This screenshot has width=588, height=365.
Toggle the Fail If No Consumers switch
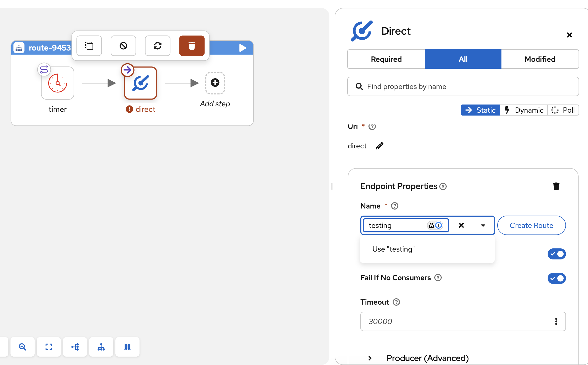point(556,278)
